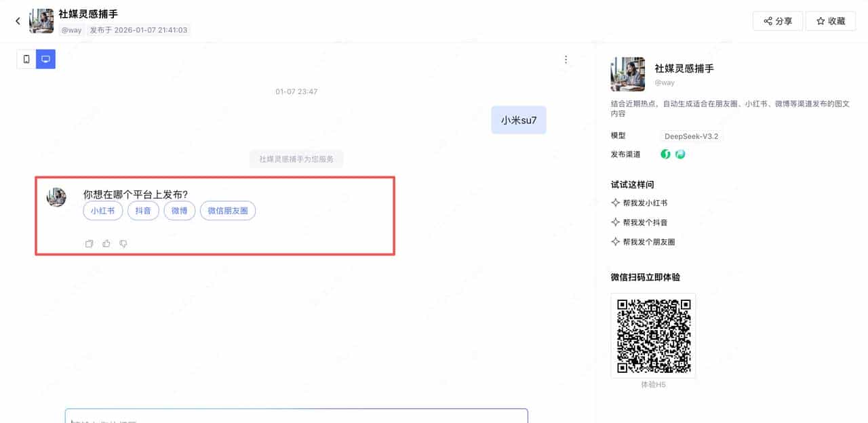
Task: Click the first green 发布渠道 channel icon
Action: (x=665, y=154)
